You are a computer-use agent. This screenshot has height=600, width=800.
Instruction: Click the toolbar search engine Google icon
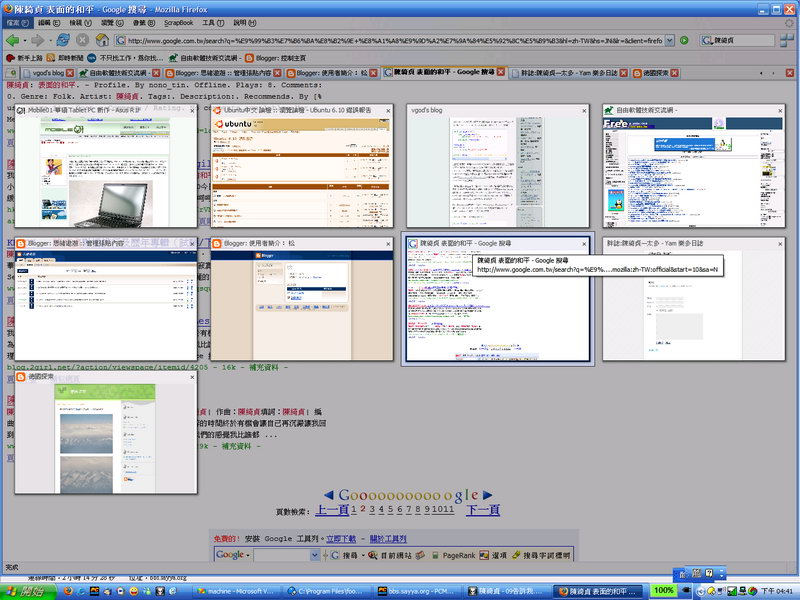706,40
